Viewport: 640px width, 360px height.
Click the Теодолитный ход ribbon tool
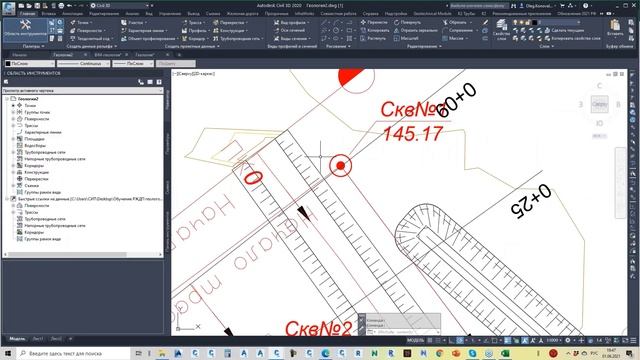[91, 38]
